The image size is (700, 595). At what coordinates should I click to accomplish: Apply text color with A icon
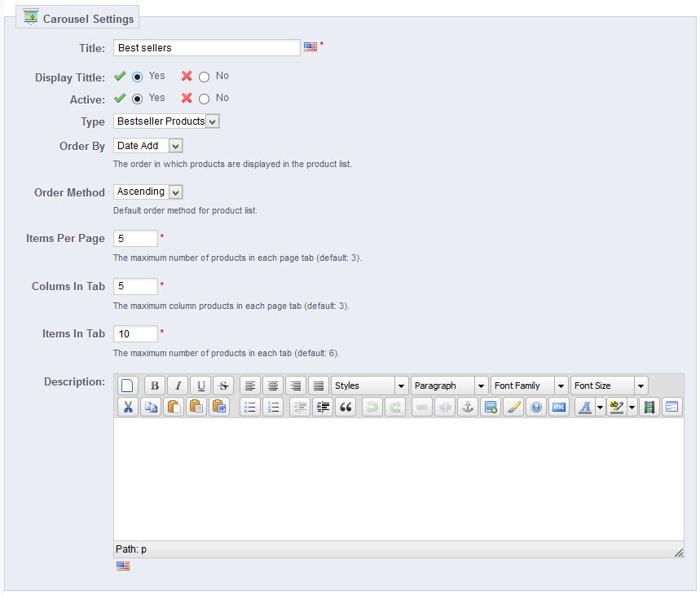coord(585,407)
